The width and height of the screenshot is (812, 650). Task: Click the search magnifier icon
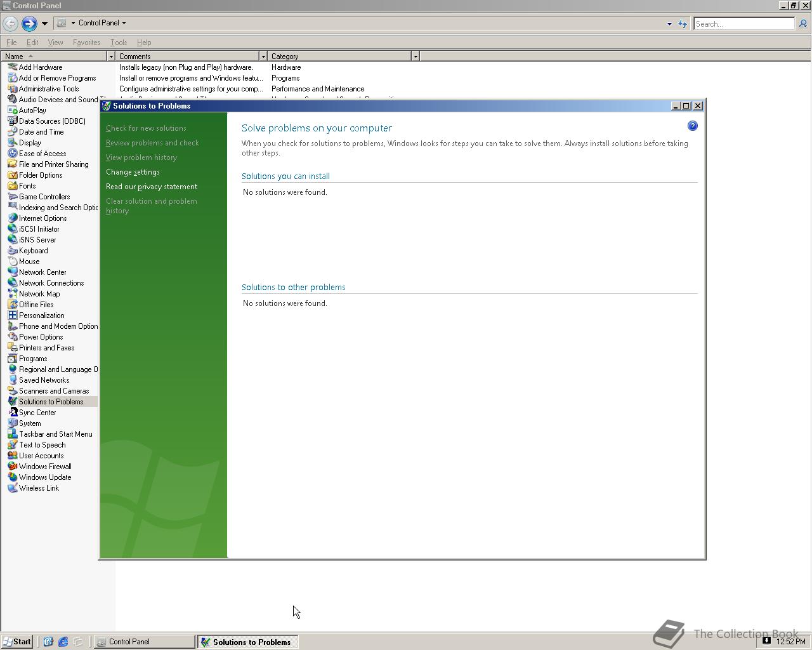[x=802, y=23]
